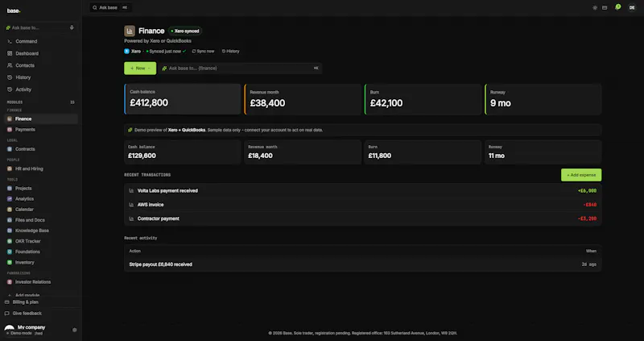Viewport: 644px width, 341px height.
Task: Open the AWS invoice transaction
Action: [x=363, y=205]
